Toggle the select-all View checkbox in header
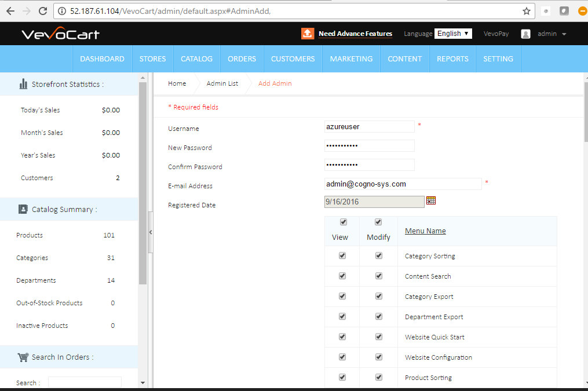588x391 pixels. (x=342, y=222)
